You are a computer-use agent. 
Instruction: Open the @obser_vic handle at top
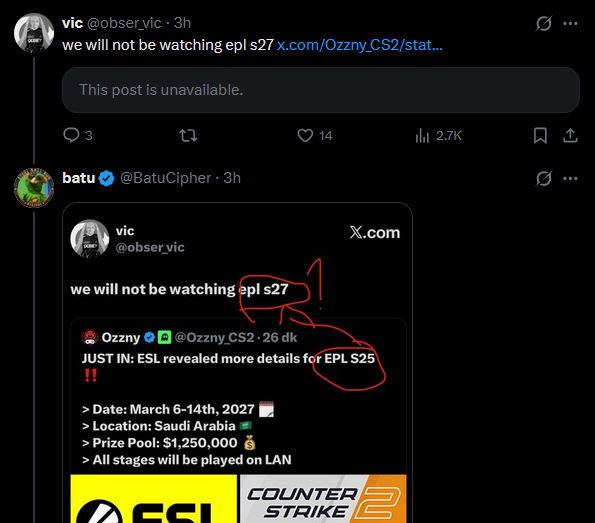124,23
